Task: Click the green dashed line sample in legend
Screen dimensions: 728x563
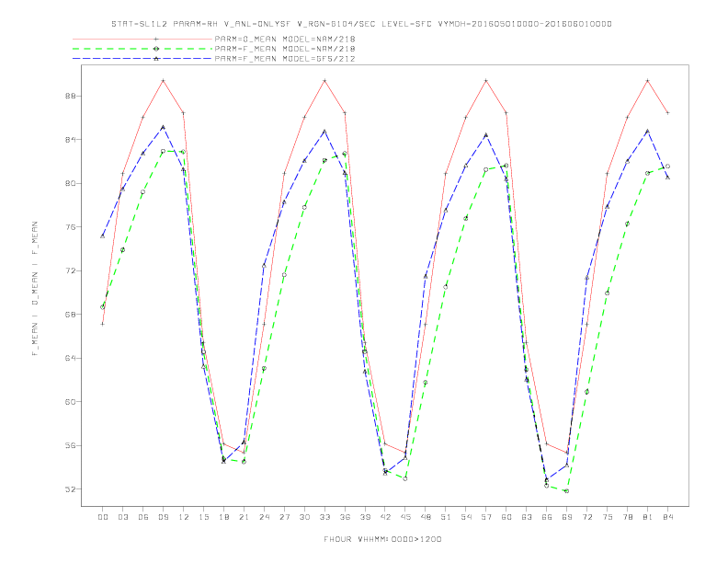Action: (142, 49)
